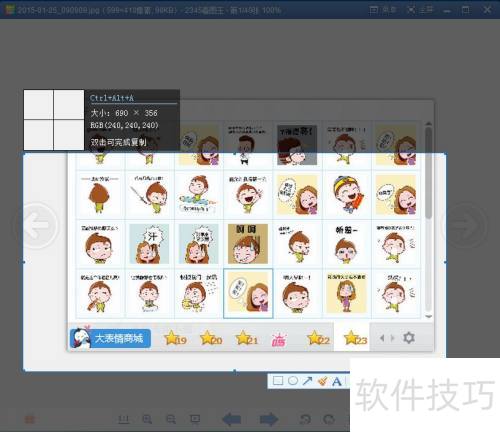Rotate image counterclockwise
The width and height of the screenshot is (500, 432).
305,419
